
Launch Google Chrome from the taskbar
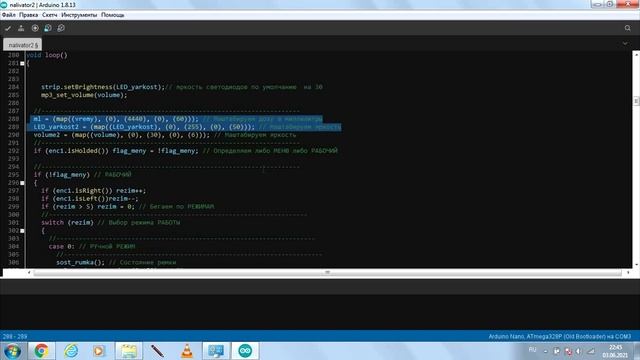click(x=41, y=351)
